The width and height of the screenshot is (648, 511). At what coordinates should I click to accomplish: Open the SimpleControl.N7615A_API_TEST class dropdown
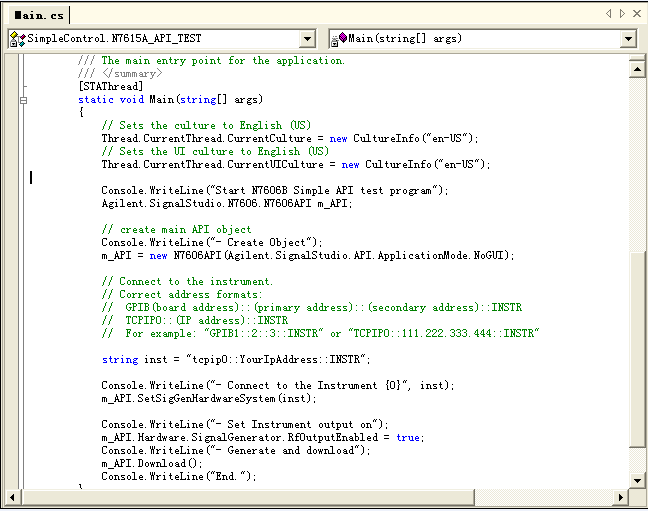point(307,39)
